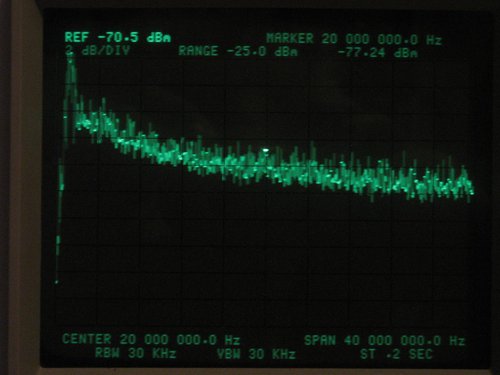Click the bright marker dot on the trace
Image resolution: width=500 pixels, height=375 pixels.
coord(266,150)
